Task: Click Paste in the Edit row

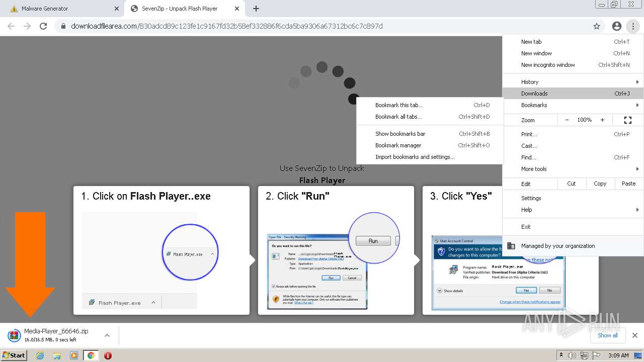Action: tap(629, 184)
